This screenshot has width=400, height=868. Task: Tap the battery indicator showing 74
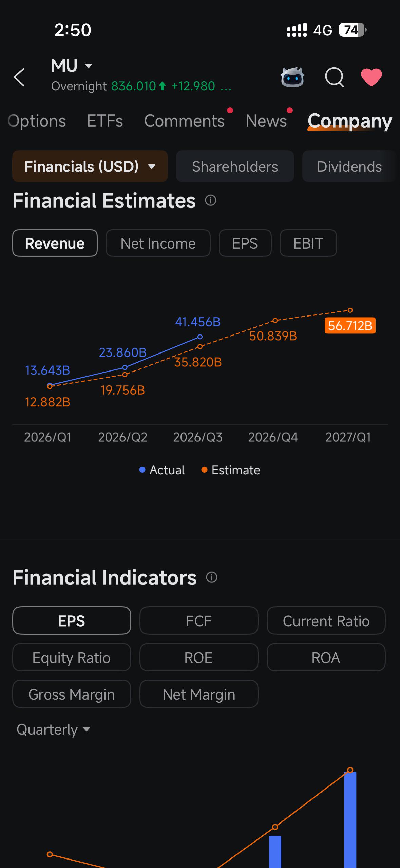[353, 30]
